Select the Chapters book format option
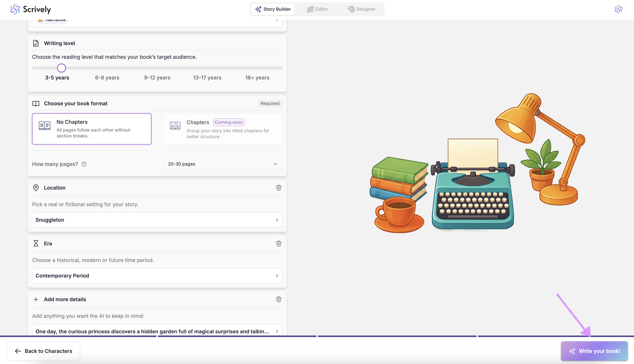The height and width of the screenshot is (364, 634). (223, 129)
